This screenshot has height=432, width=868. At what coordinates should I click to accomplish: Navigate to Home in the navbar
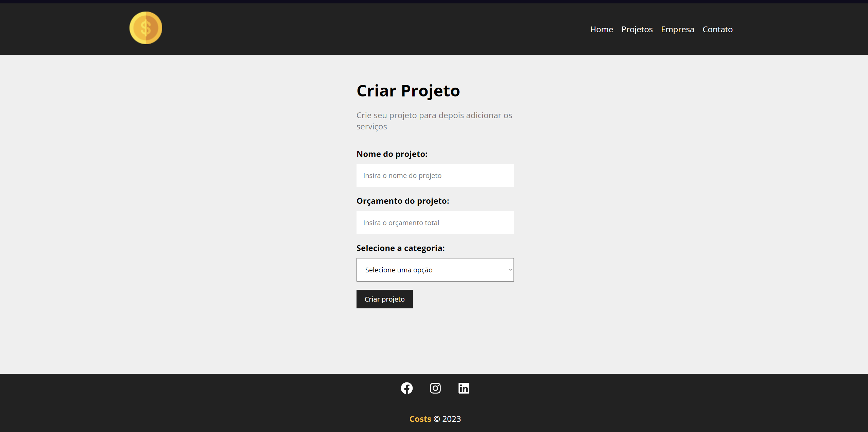[x=601, y=29]
